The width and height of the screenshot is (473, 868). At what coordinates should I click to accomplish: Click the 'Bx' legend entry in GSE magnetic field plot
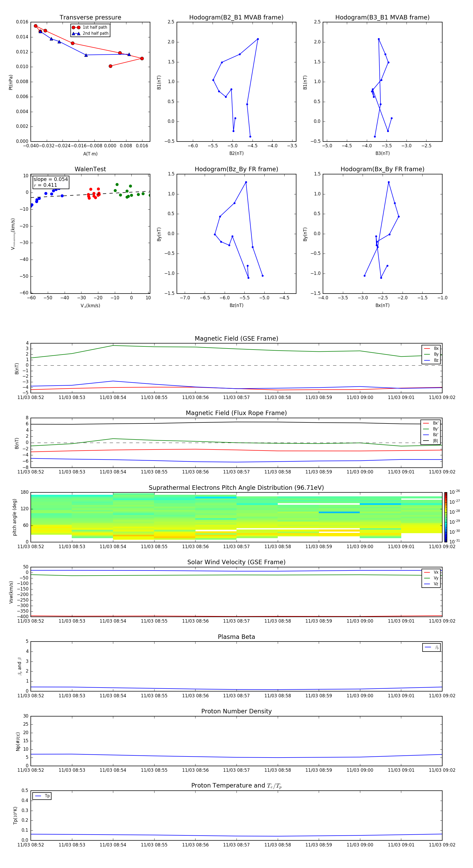431,349
